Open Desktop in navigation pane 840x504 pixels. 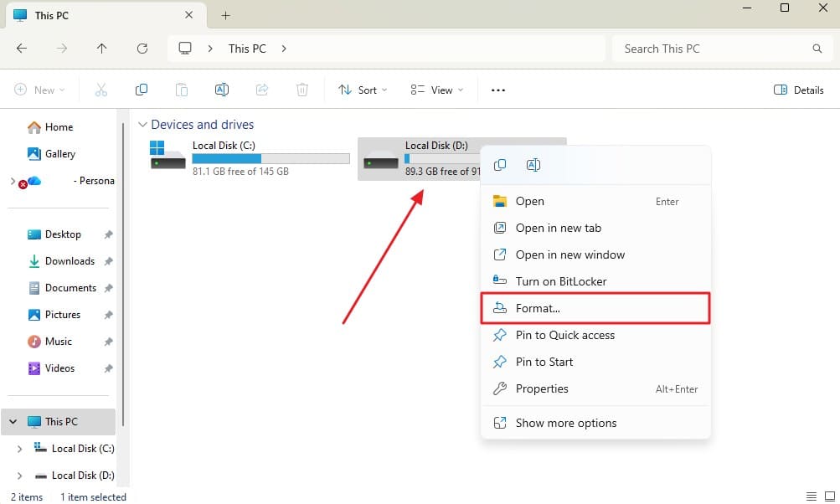coord(63,234)
